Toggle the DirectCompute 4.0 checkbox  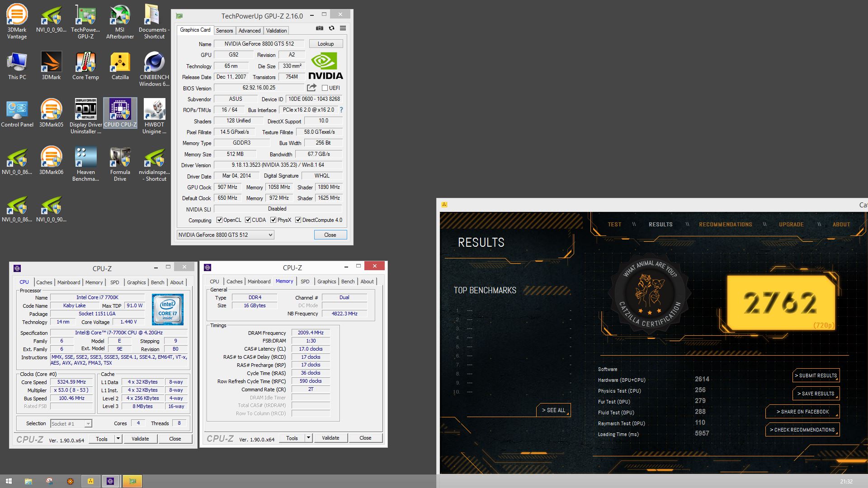point(298,220)
